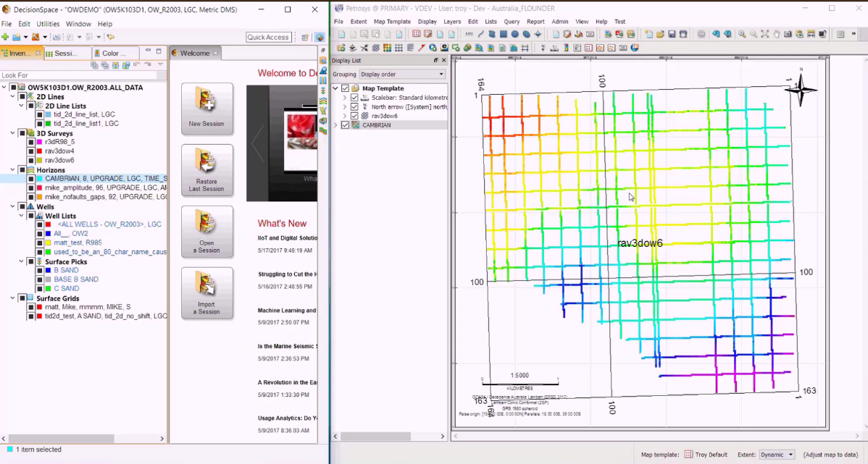Click the back arrow icon in DecisionSpace toolbar
This screenshot has width=868, height=464.
(x=111, y=37)
